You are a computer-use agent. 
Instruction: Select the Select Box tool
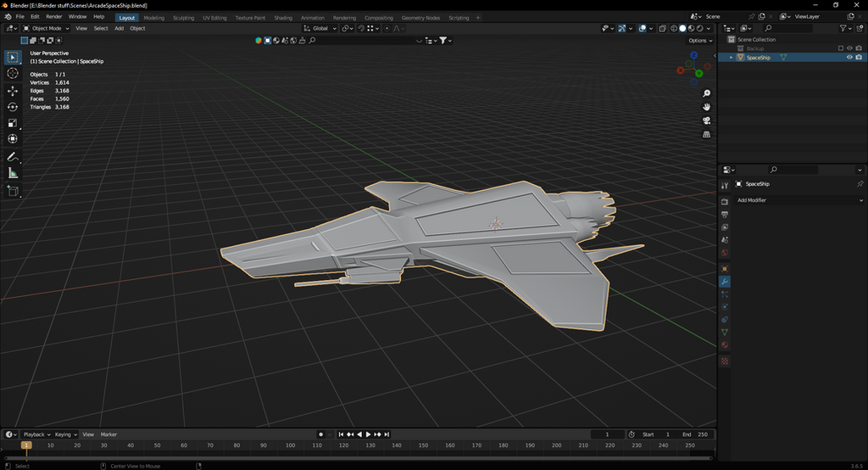13,57
